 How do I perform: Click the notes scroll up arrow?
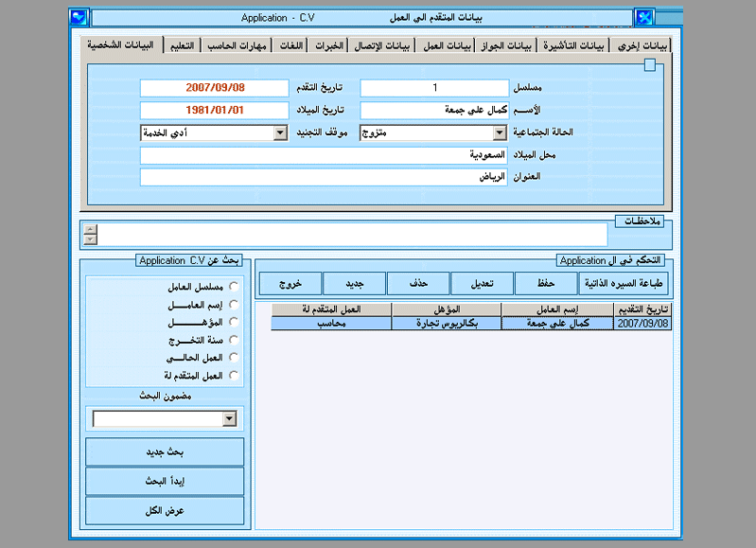click(90, 230)
